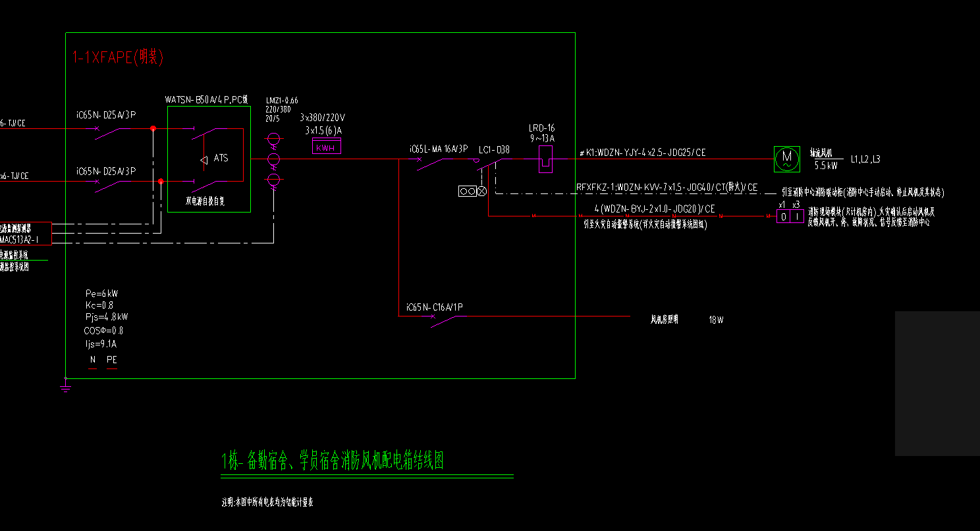Viewport: 980px width, 531px height.
Task: Select the LRD-16 thermal relay symbol
Action: [545, 159]
